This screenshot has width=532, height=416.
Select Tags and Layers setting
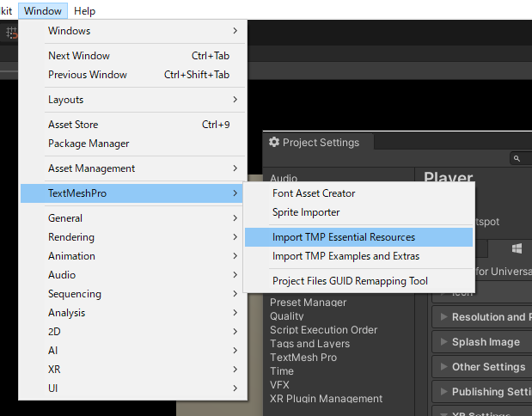pyautogui.click(x=309, y=344)
